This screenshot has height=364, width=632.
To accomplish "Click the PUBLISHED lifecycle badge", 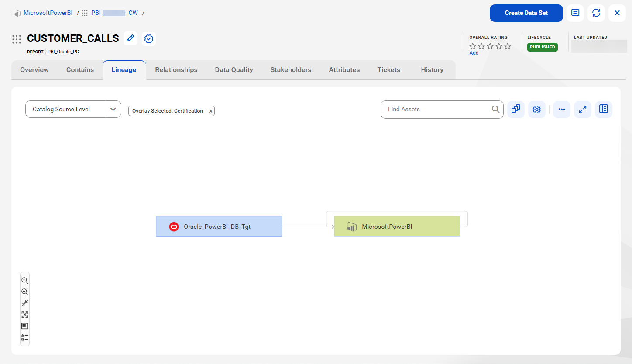I will click(x=543, y=47).
